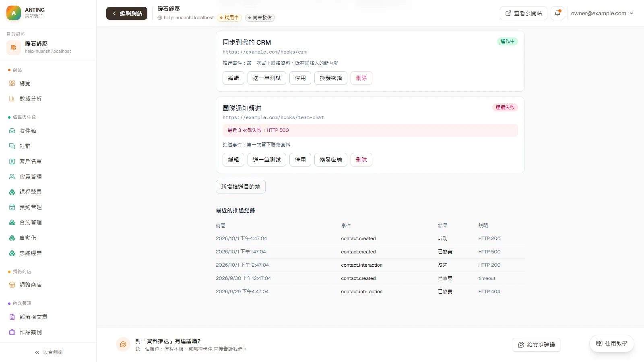Image resolution: width=644 pixels, height=362 pixels.
Task: Click the notification bell icon
Action: 557,13
